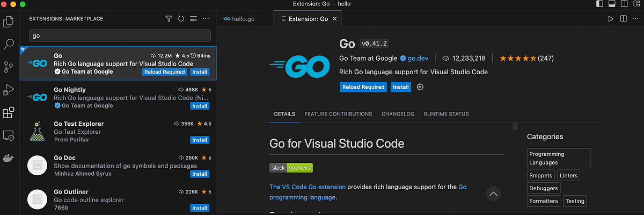Open the Explorer view in activity bar
The image size is (644, 215).
coord(9,21)
